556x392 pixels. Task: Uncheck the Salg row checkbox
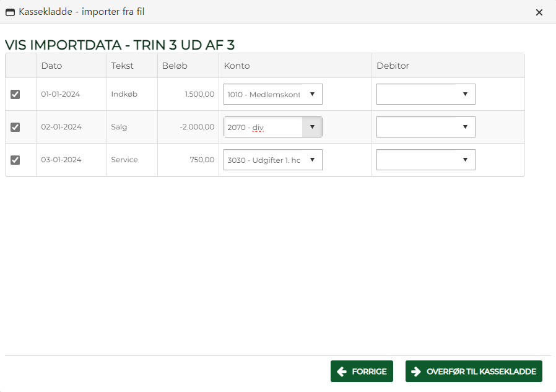click(x=15, y=127)
